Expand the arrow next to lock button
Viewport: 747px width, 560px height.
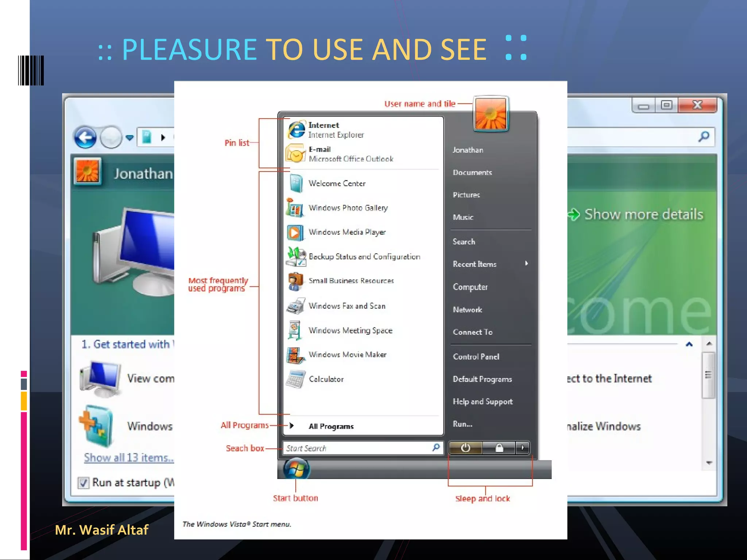tap(523, 448)
